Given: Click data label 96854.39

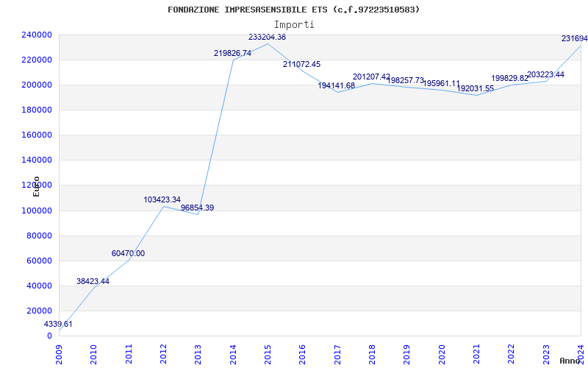Looking at the screenshot, I should (197, 208).
